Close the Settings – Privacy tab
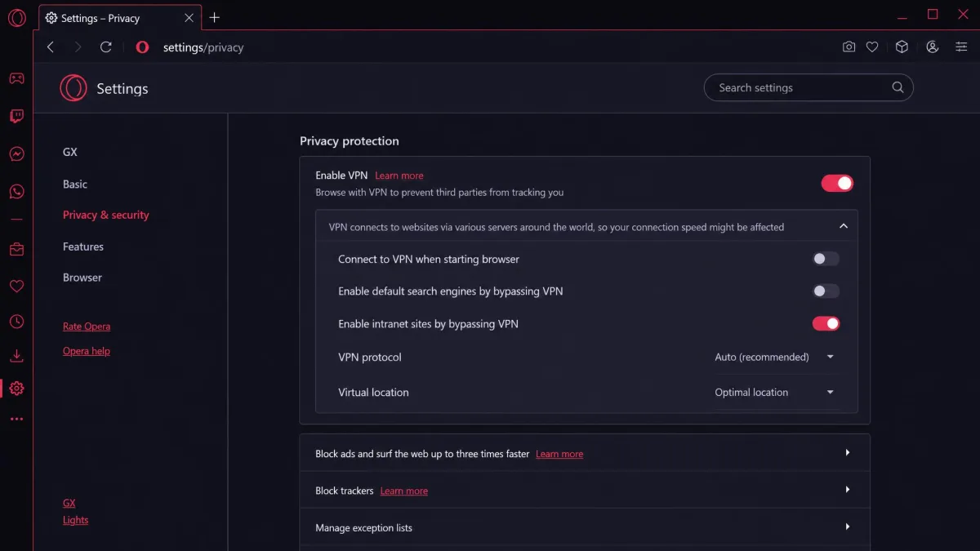The height and width of the screenshot is (551, 980). point(189,18)
